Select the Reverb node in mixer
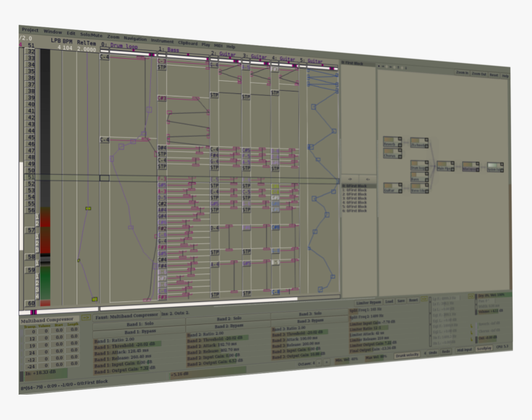The width and height of the screenshot is (532, 420). (393, 142)
